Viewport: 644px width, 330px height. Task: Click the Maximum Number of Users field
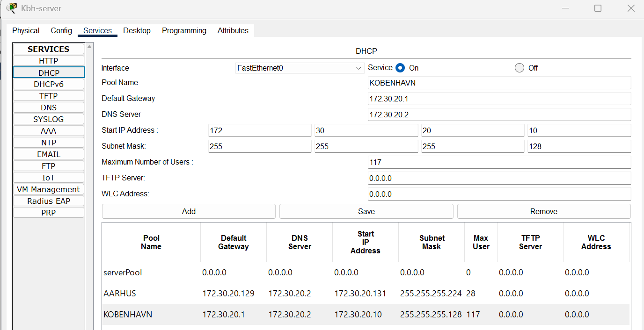pyautogui.click(x=499, y=162)
